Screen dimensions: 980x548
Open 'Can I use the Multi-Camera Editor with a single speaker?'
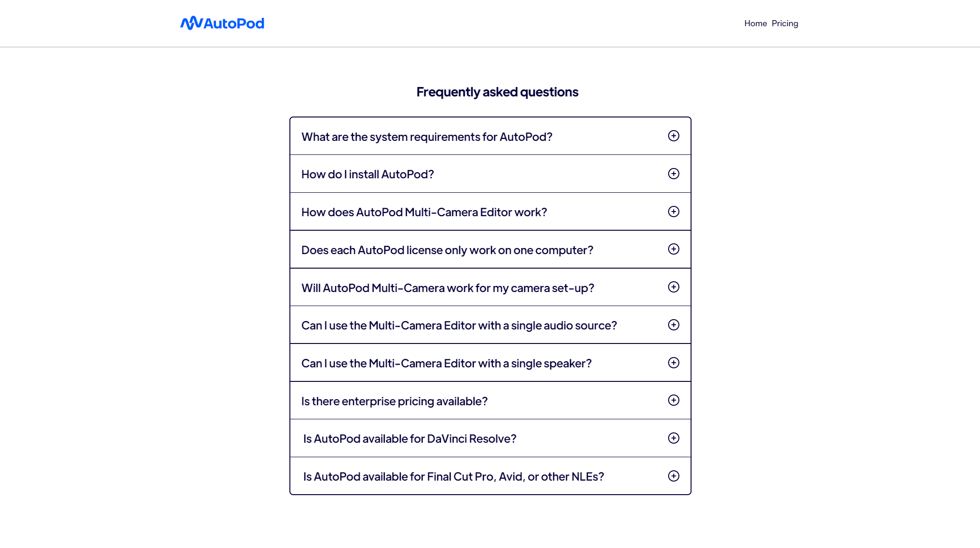pos(446,364)
